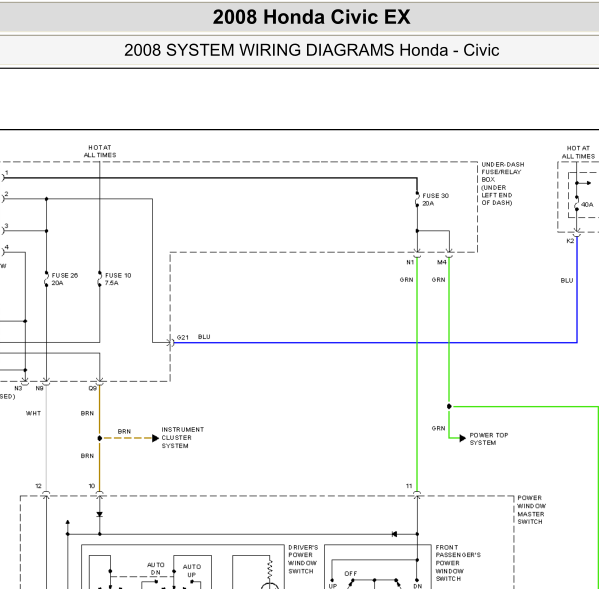Select the "POWER WINDOW MASTER SWITCH" label
Image resolution: width=599 pixels, height=589 pixels.
click(x=531, y=510)
